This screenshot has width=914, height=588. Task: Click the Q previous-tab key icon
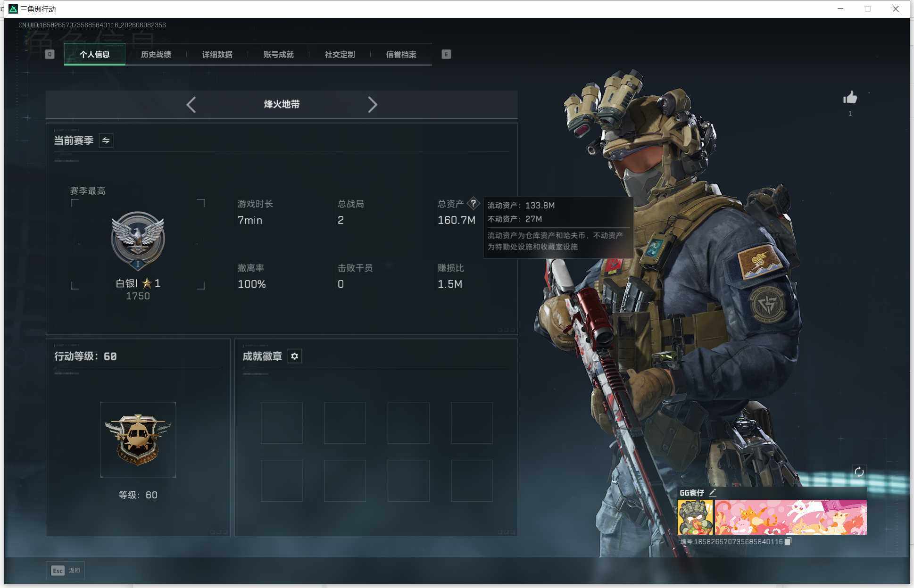click(50, 54)
